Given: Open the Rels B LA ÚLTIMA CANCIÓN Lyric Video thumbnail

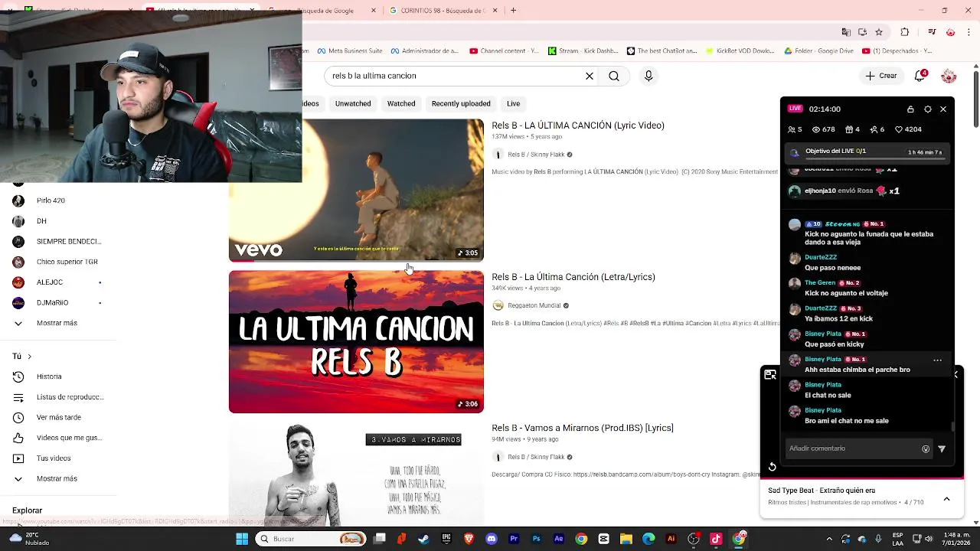Looking at the screenshot, I should click(x=356, y=190).
